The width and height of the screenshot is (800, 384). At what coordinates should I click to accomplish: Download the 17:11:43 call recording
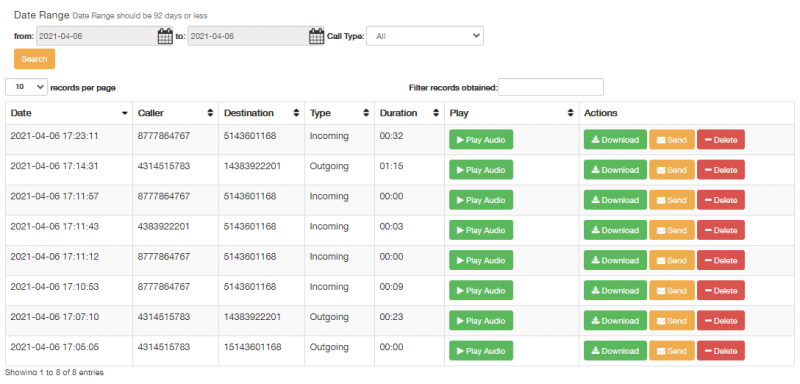tap(615, 230)
